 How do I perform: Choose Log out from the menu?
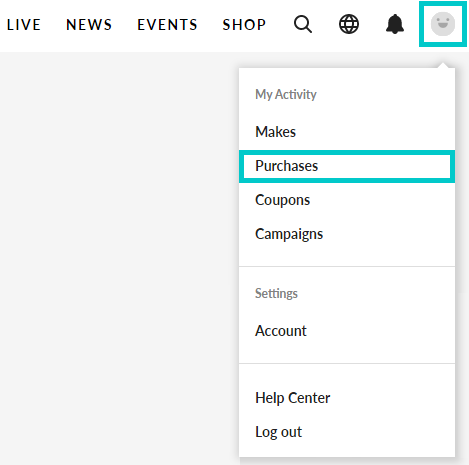pyautogui.click(x=347, y=432)
